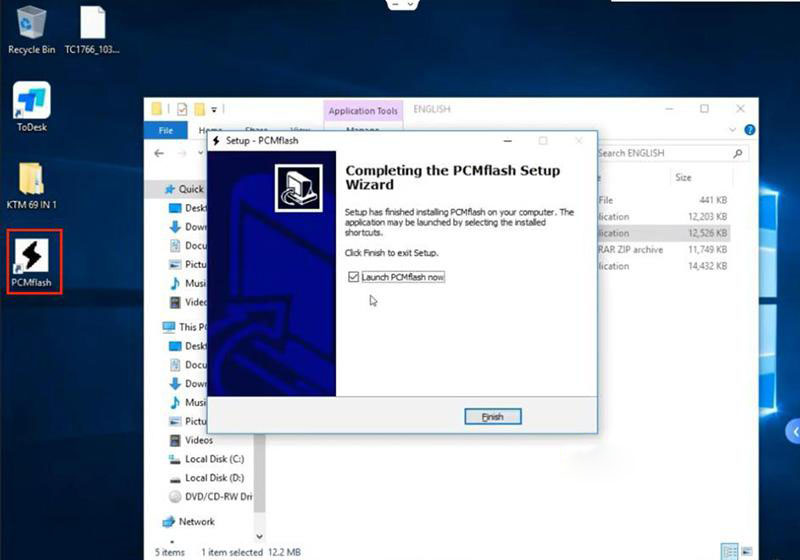Switch to large icons view in status bar
800x560 pixels.
click(x=746, y=551)
